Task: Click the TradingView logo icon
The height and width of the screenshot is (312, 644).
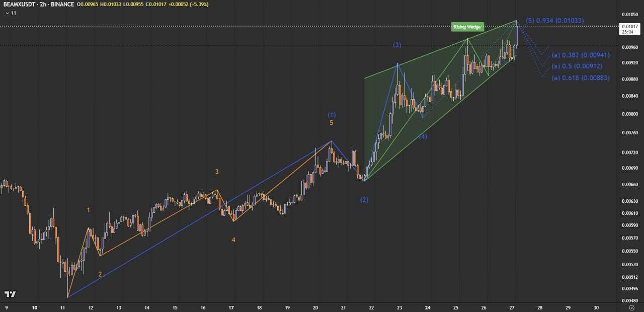Action: (x=10, y=294)
